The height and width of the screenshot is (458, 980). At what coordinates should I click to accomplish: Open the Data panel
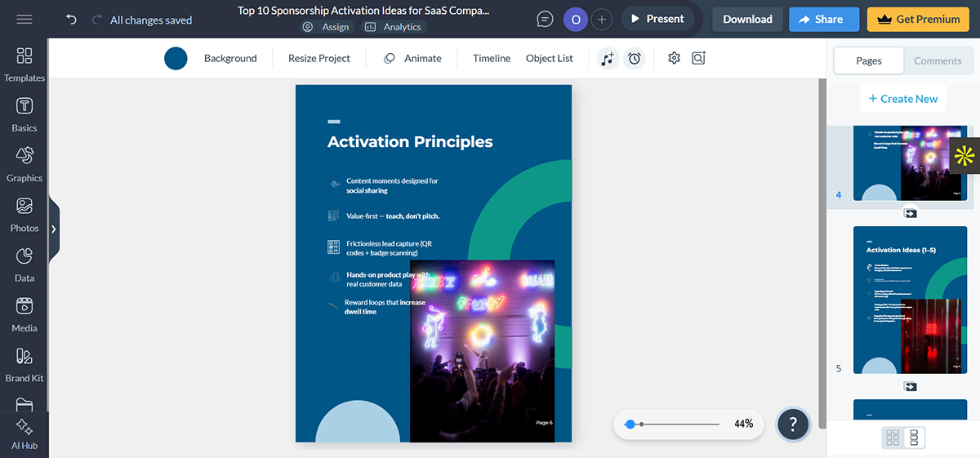pyautogui.click(x=24, y=265)
